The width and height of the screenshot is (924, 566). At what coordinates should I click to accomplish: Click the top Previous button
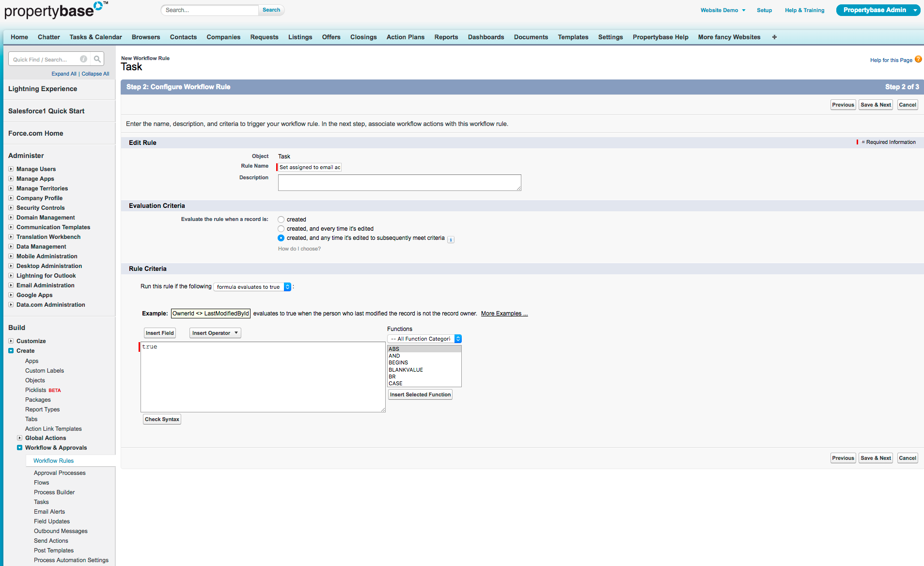843,105
